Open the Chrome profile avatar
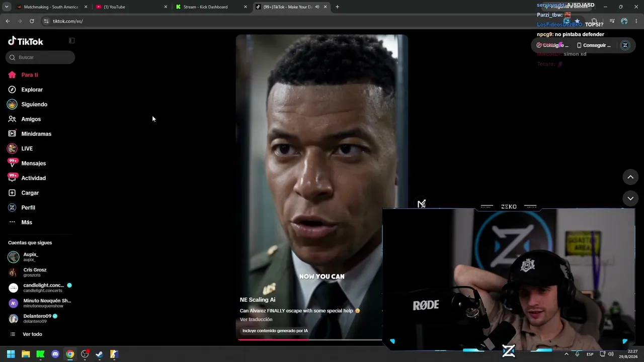The width and height of the screenshot is (644, 362). pos(624,21)
